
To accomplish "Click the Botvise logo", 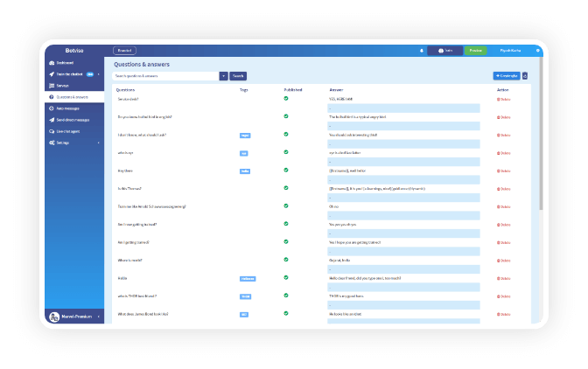I will (74, 51).
